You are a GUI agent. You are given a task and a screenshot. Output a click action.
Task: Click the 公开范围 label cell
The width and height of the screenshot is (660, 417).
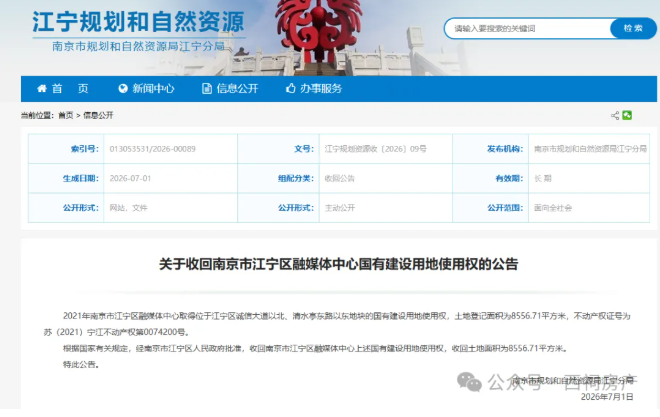(x=491, y=208)
